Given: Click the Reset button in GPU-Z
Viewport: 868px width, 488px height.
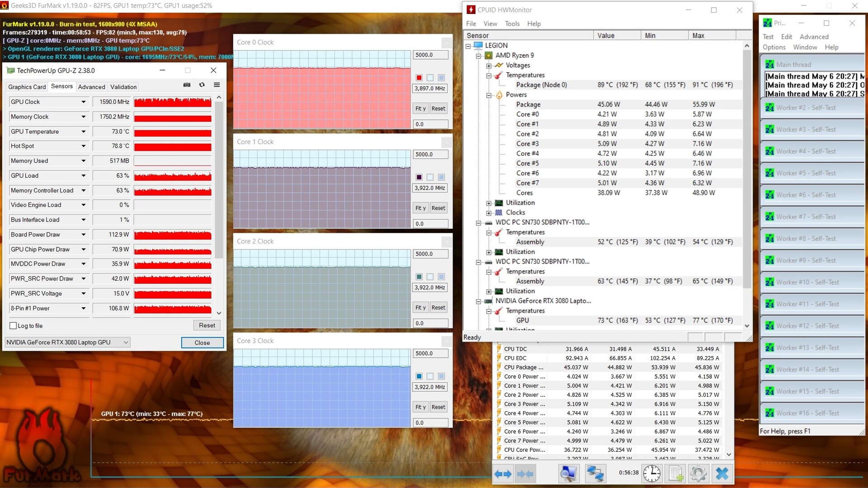Looking at the screenshot, I should coord(207,325).
